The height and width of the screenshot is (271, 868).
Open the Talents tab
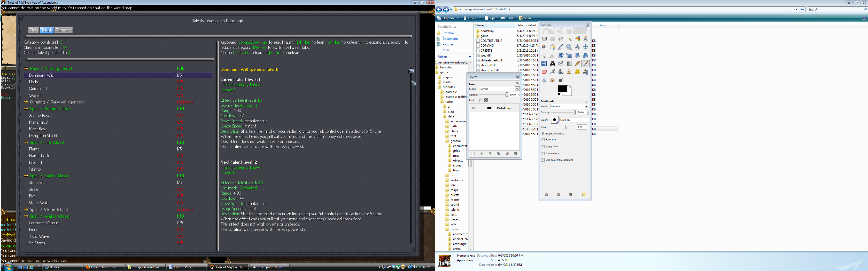click(47, 30)
